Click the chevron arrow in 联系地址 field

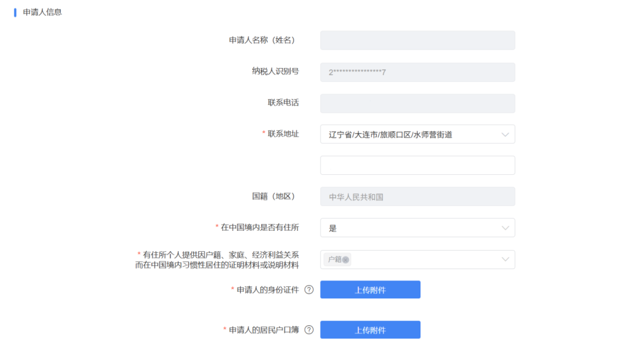click(505, 135)
